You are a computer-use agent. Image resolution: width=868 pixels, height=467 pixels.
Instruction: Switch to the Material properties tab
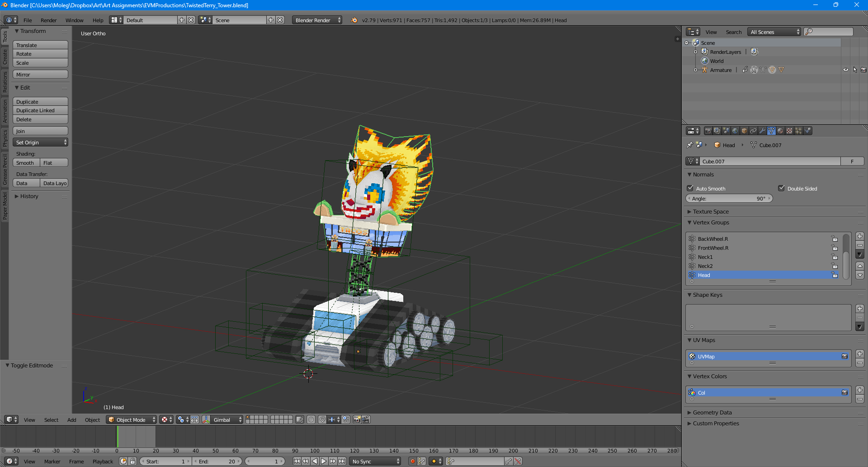pos(780,131)
